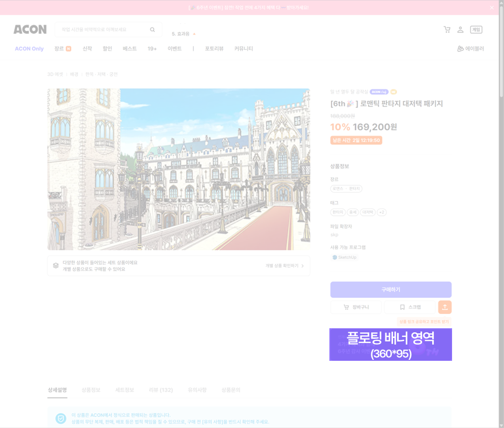Click the 에이블러 icon link
504x428 pixels.
click(470, 48)
